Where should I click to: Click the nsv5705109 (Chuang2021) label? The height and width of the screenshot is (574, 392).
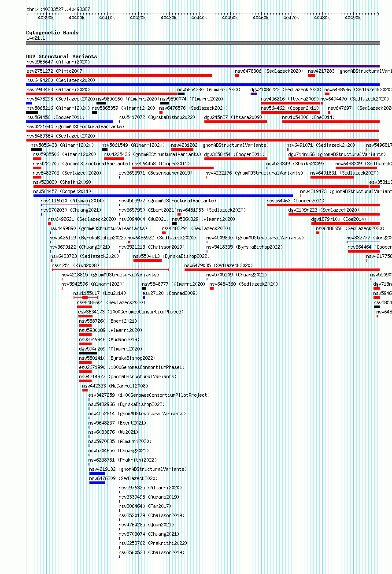[237, 275]
